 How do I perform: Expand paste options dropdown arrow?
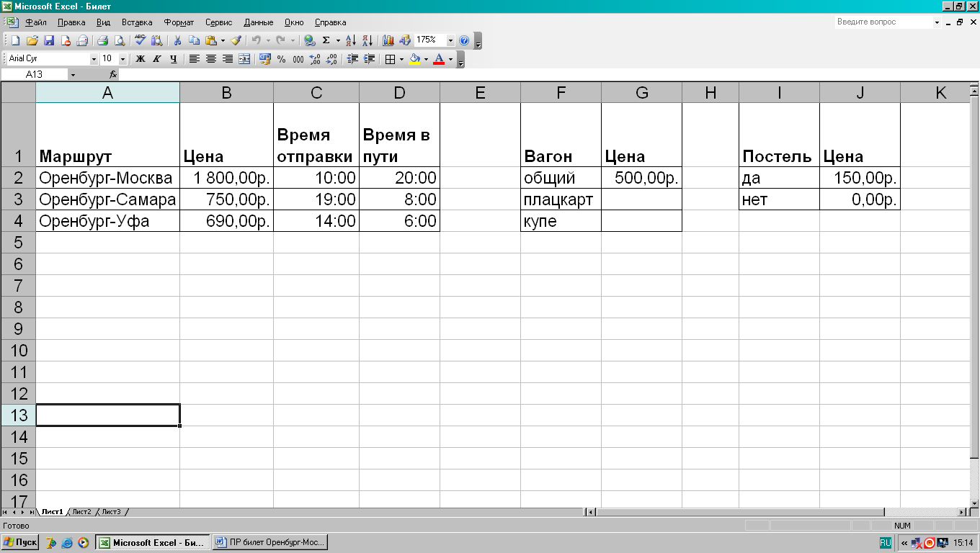pos(223,40)
